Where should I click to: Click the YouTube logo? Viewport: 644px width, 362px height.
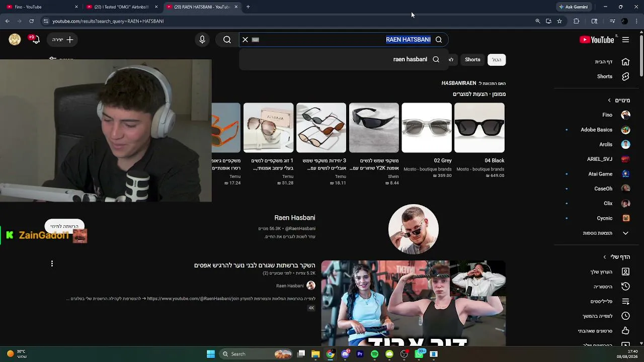597,40
